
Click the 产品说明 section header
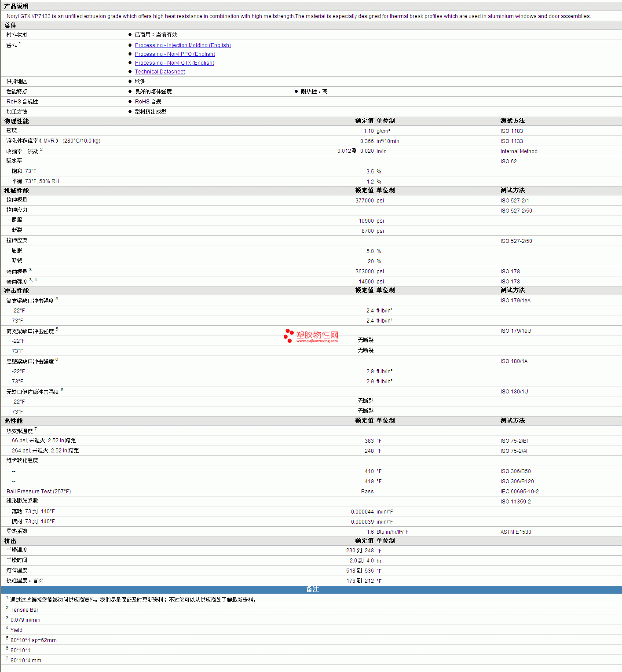16,6
